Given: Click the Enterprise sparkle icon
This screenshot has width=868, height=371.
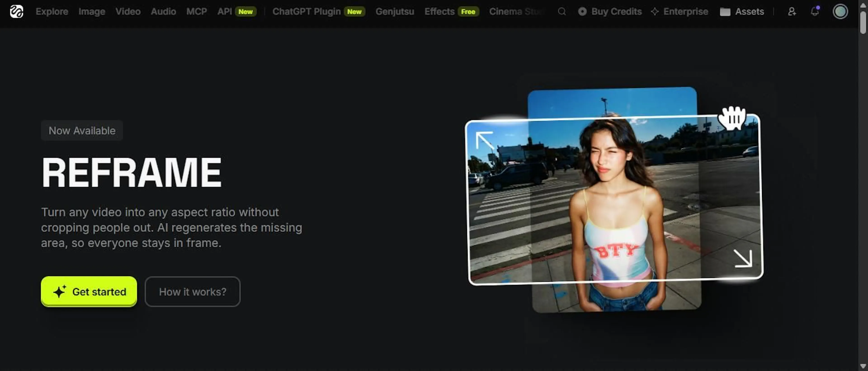Looking at the screenshot, I should (654, 12).
